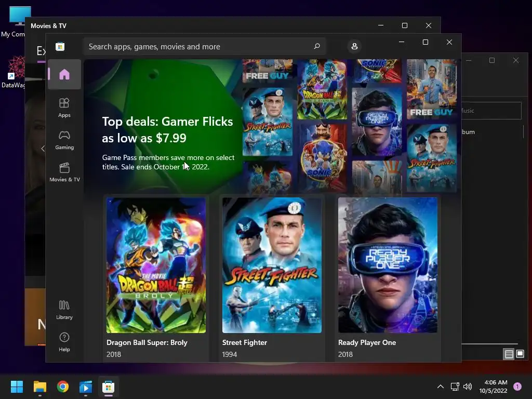
Task: Click Microsoft Store icon on taskbar
Action: click(108, 387)
